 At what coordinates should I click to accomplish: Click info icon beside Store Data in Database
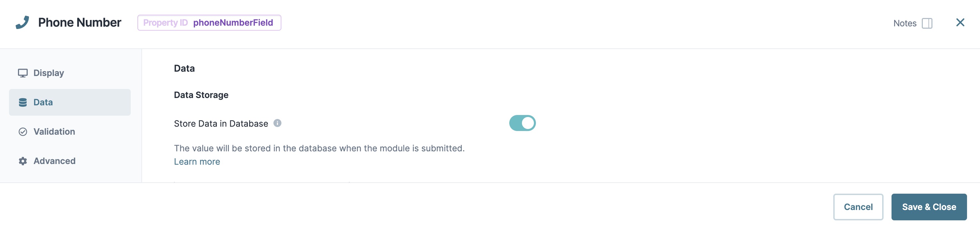277,123
